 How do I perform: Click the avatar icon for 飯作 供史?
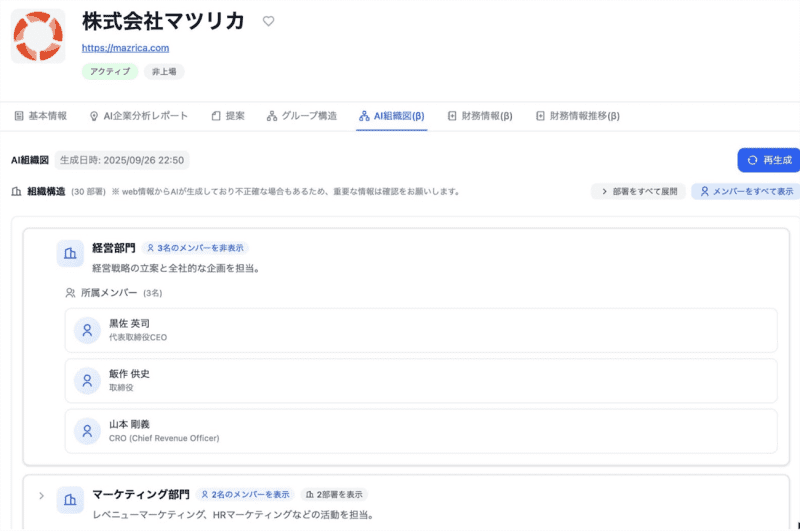[x=87, y=380]
